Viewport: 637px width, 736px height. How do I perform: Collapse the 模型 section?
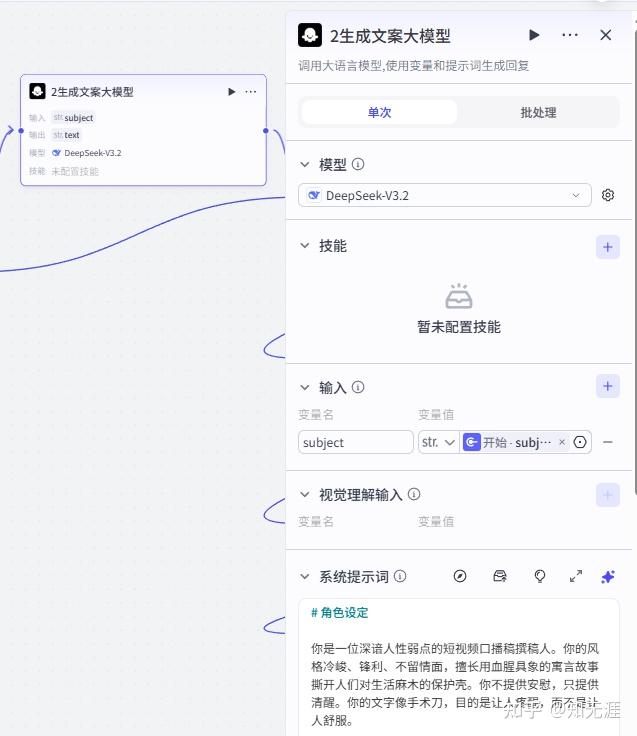tap(305, 165)
